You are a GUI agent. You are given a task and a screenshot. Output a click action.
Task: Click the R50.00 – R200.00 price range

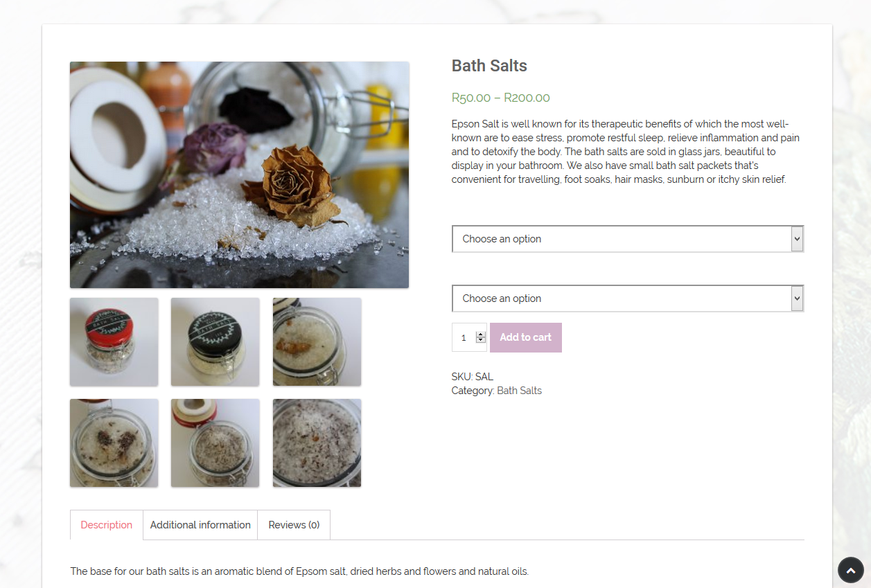[500, 98]
